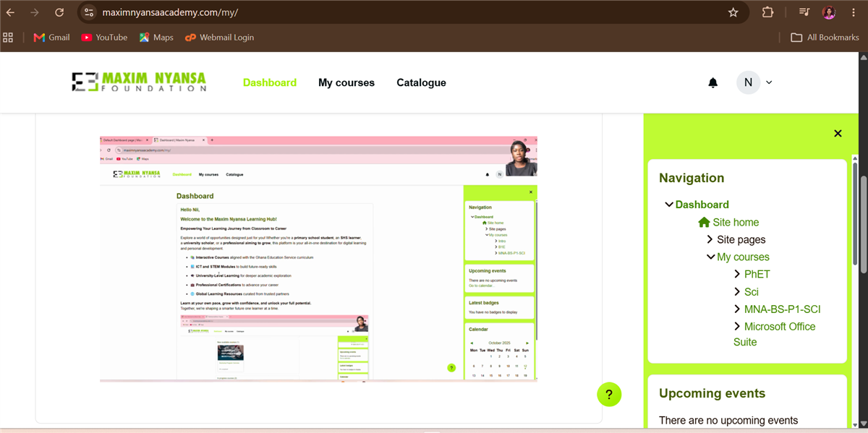
Task: Select the Dashboard tab in top navigation
Action: click(x=270, y=82)
